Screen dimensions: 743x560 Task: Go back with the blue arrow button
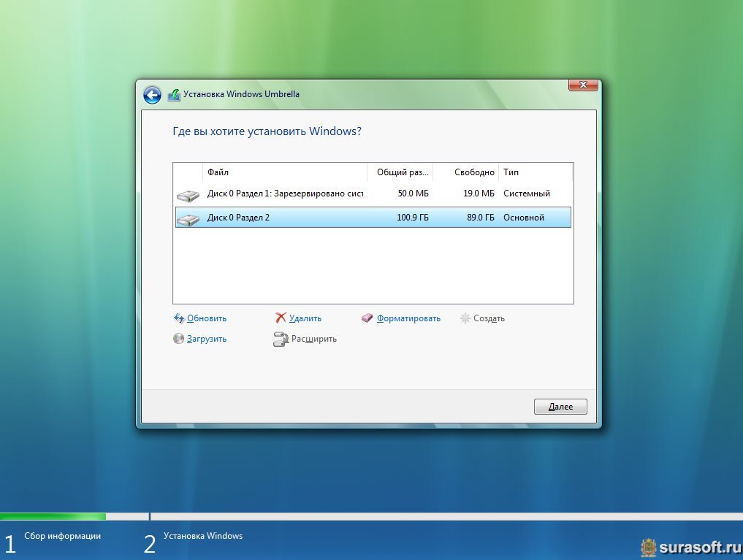pyautogui.click(x=152, y=95)
